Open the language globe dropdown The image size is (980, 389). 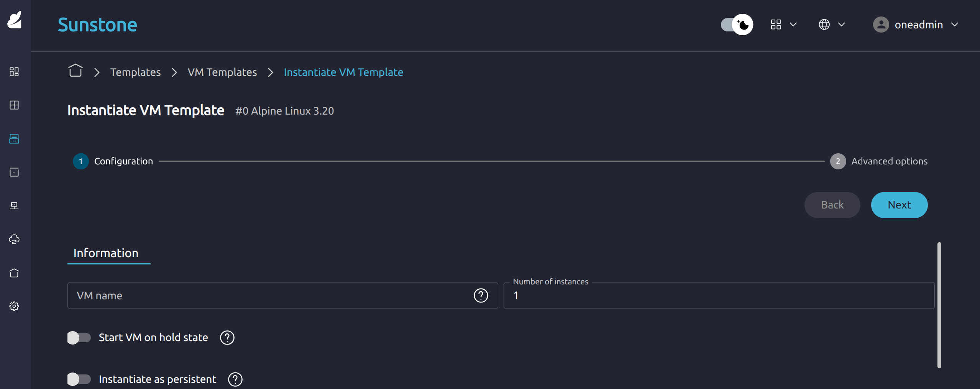(831, 25)
